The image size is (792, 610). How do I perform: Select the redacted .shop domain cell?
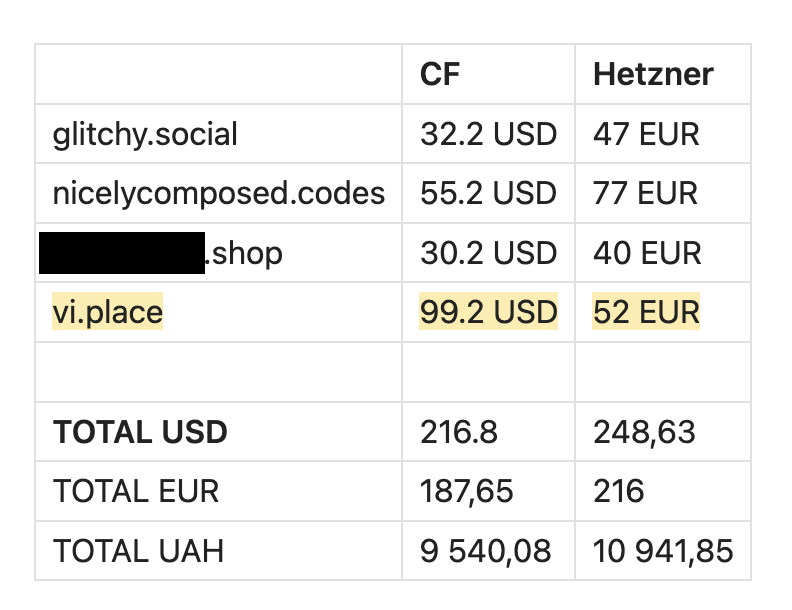tap(160, 253)
